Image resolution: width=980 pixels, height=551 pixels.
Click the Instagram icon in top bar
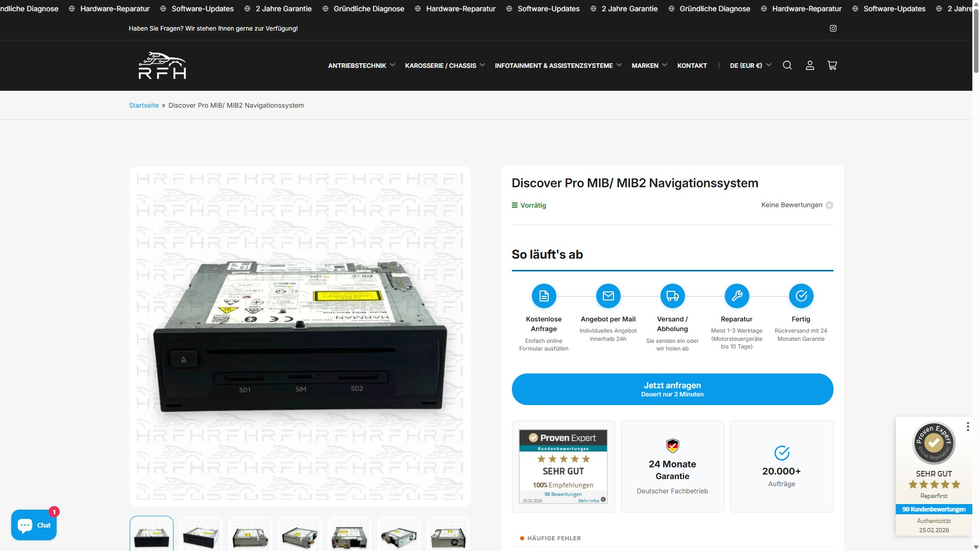click(x=833, y=29)
